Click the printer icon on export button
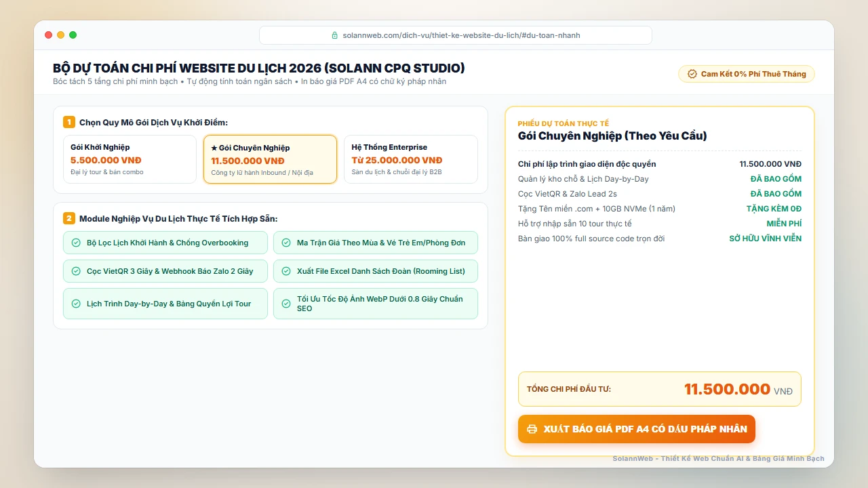The image size is (868, 488). pos(532,429)
